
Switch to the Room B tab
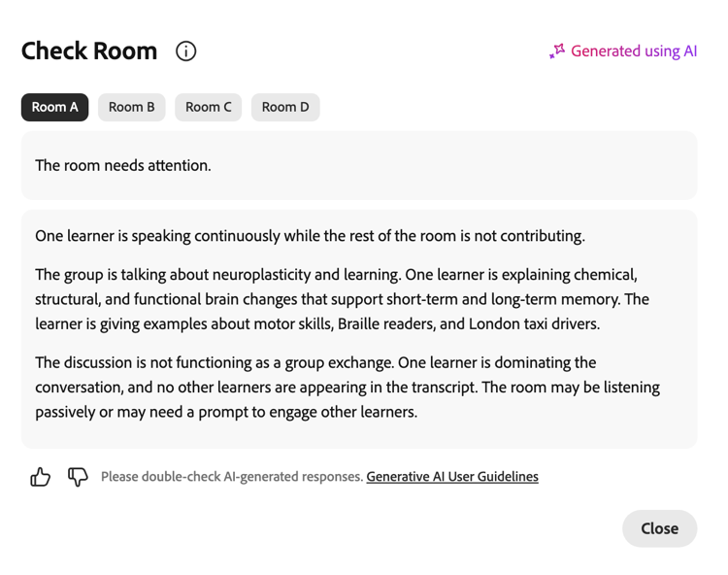[x=131, y=107]
